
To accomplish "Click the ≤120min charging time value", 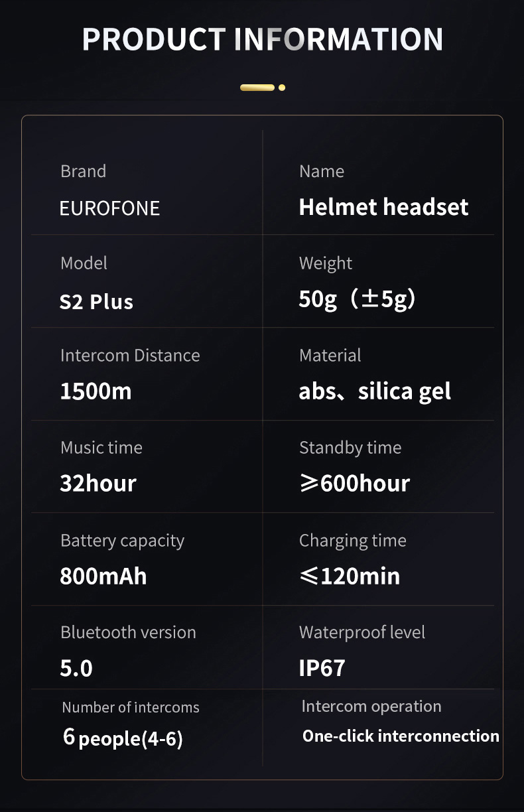I will (350, 576).
